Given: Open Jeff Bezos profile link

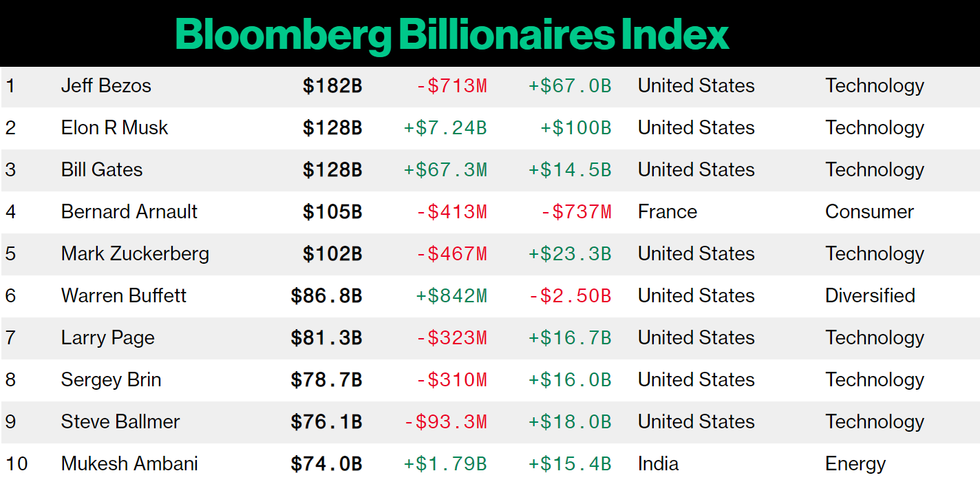Looking at the screenshot, I should pyautogui.click(x=106, y=86).
